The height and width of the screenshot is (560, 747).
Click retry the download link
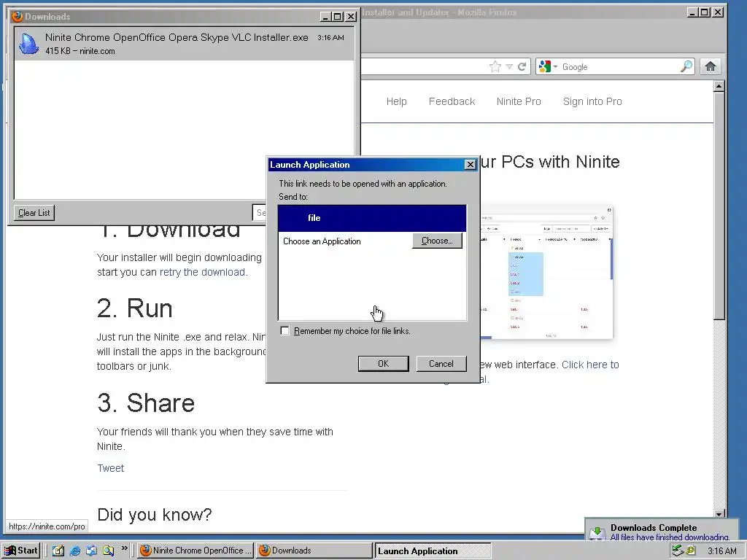pyautogui.click(x=203, y=272)
